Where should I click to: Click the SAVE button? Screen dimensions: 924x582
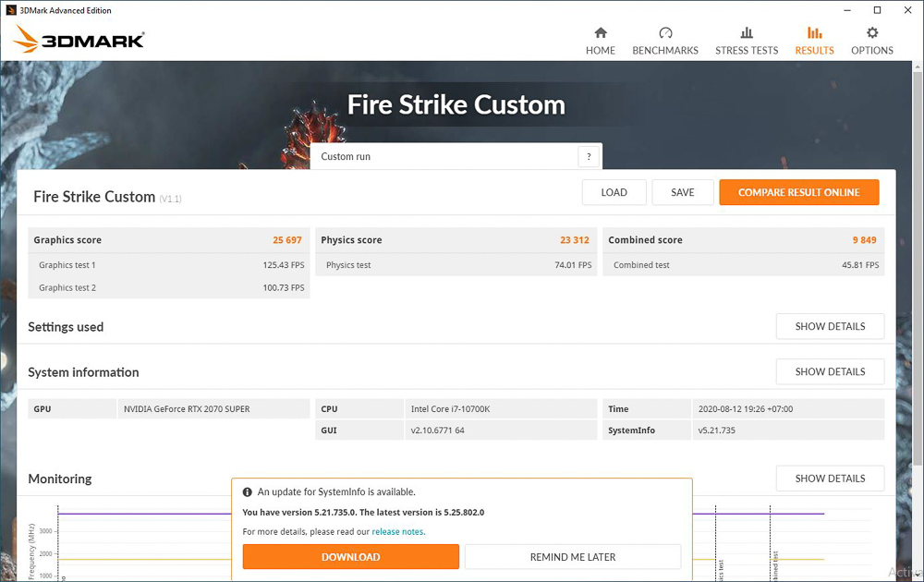[683, 193]
